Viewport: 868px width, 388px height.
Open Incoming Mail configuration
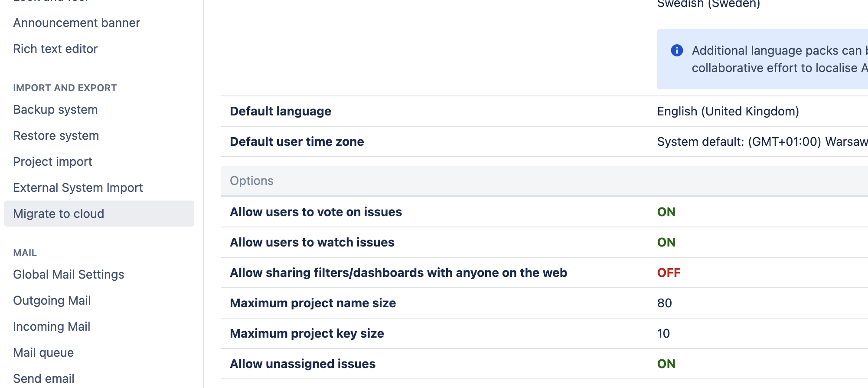click(52, 326)
